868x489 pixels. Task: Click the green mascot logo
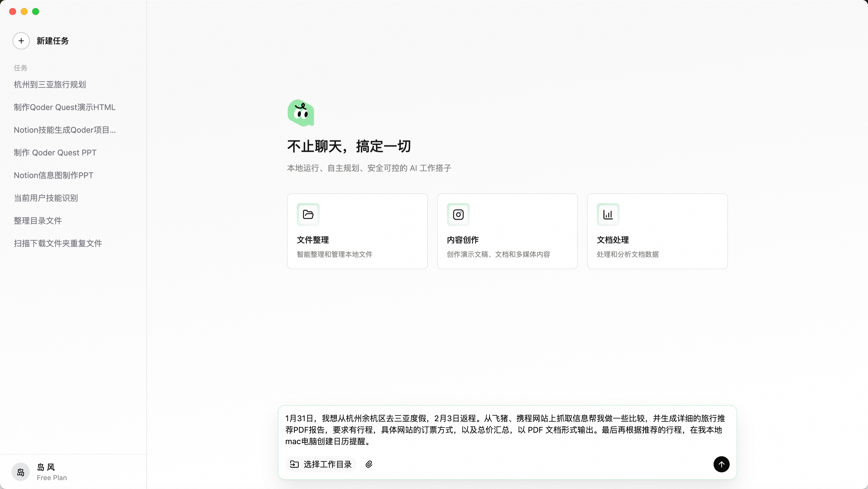pos(301,113)
